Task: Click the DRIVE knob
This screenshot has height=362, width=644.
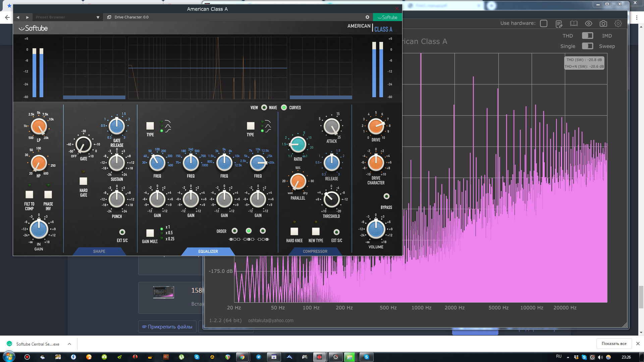Action: click(376, 126)
